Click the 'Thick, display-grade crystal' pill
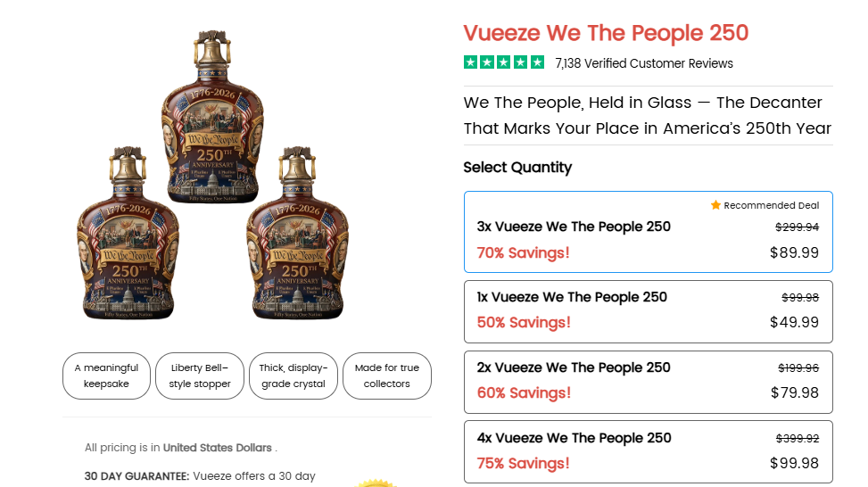This screenshot has width=868, height=487. pos(293,376)
